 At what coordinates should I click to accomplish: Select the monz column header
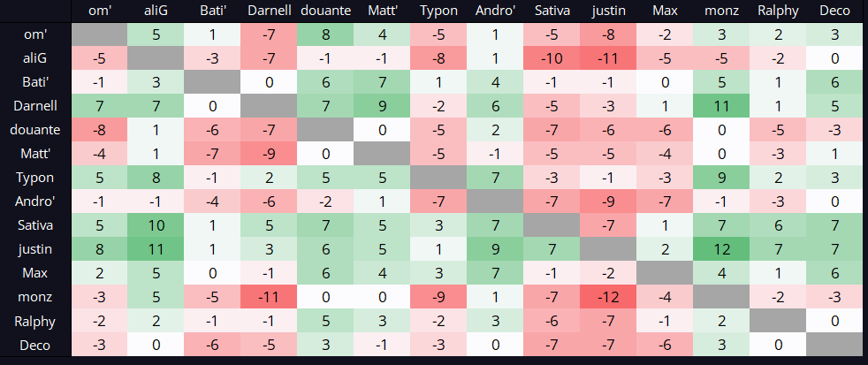tap(721, 11)
